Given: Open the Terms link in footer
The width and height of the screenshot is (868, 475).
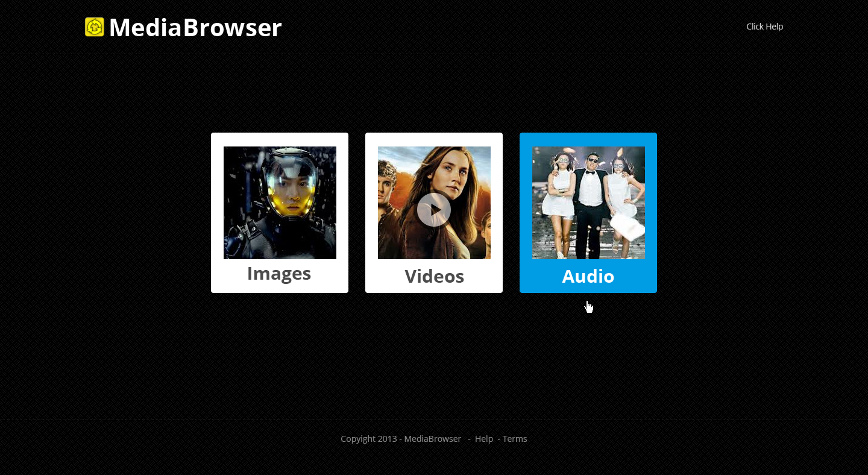Looking at the screenshot, I should pos(515,439).
